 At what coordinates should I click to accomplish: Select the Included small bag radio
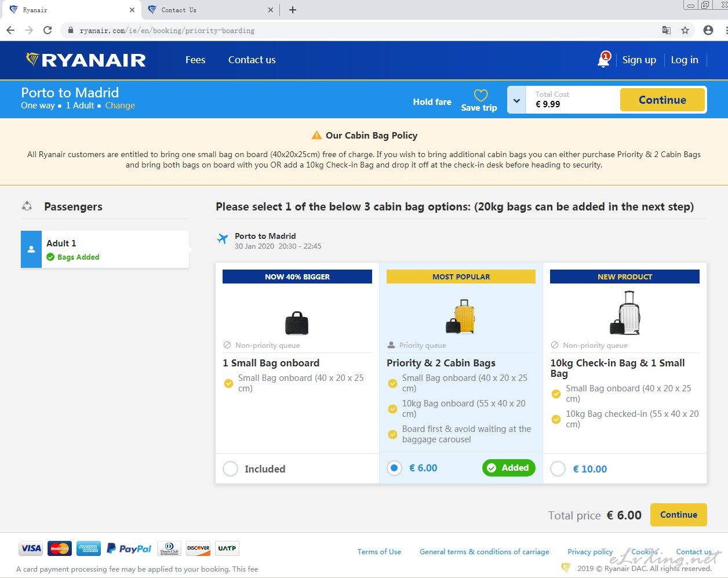[230, 468]
